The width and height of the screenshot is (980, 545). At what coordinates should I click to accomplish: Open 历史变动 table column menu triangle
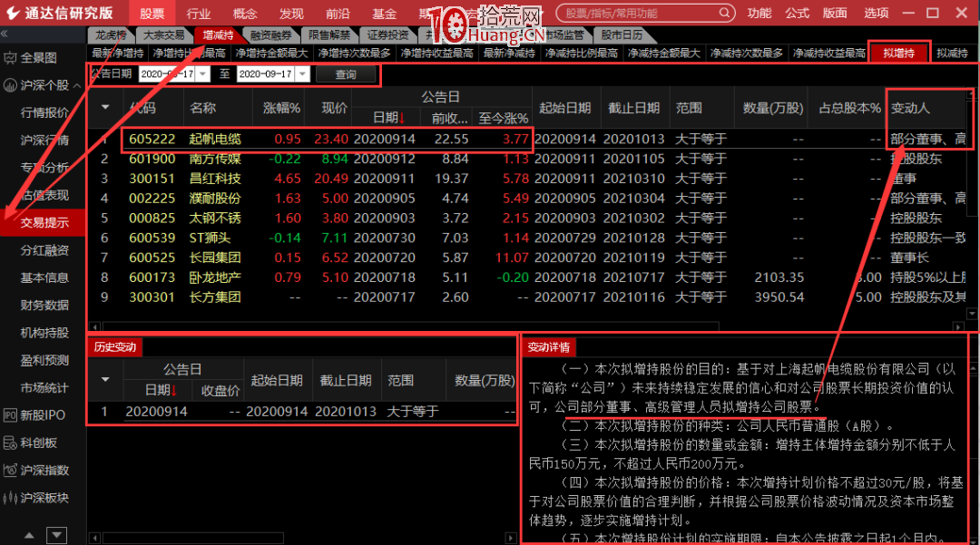point(105,380)
